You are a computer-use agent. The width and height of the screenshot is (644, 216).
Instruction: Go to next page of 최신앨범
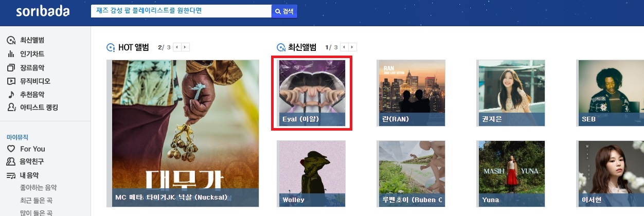[x=352, y=47]
